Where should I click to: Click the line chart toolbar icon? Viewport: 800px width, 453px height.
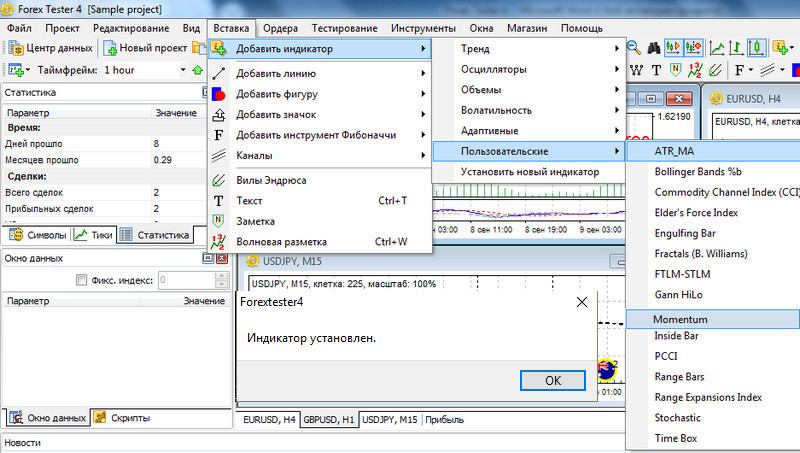(717, 48)
